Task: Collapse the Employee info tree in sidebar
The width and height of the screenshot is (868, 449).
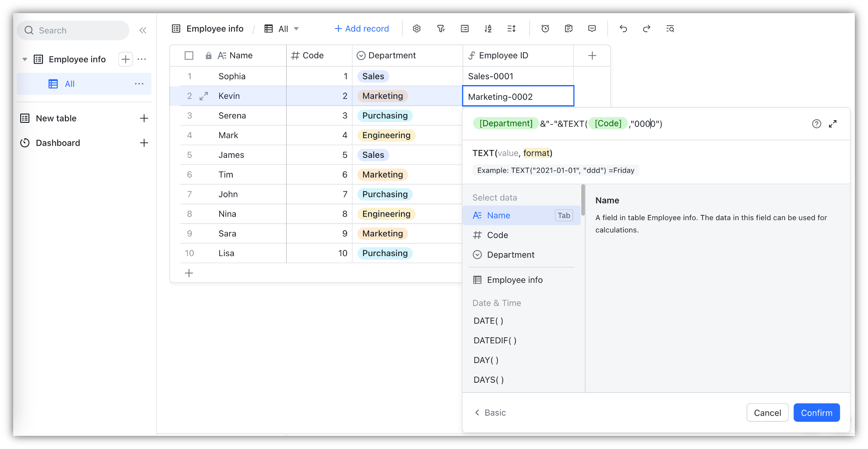Action: click(x=25, y=59)
